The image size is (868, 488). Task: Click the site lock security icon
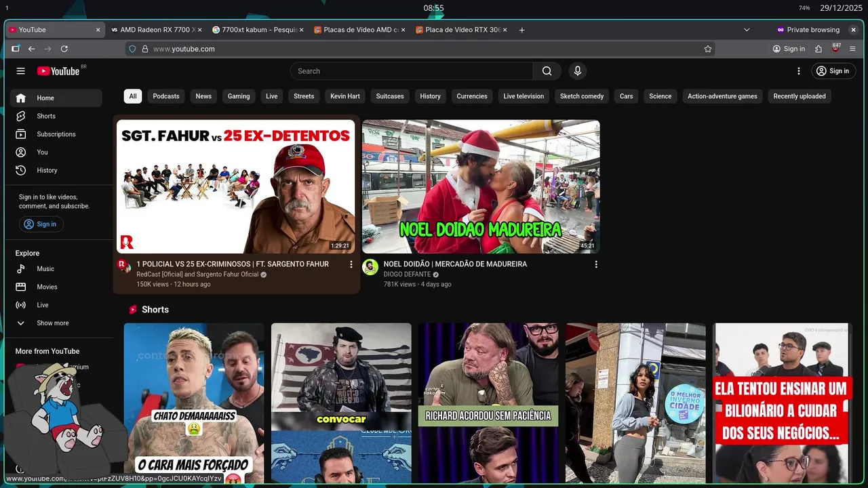[144, 49]
